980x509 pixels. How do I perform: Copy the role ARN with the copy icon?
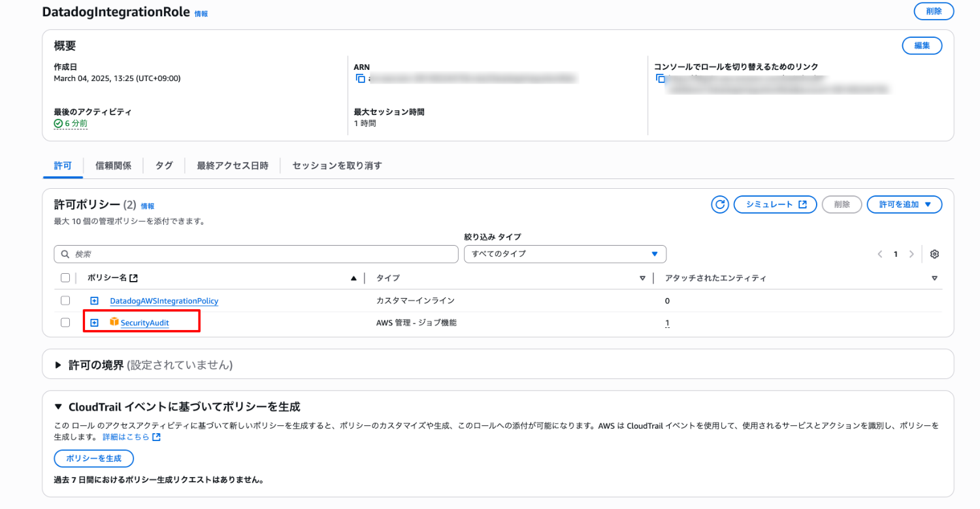(360, 78)
